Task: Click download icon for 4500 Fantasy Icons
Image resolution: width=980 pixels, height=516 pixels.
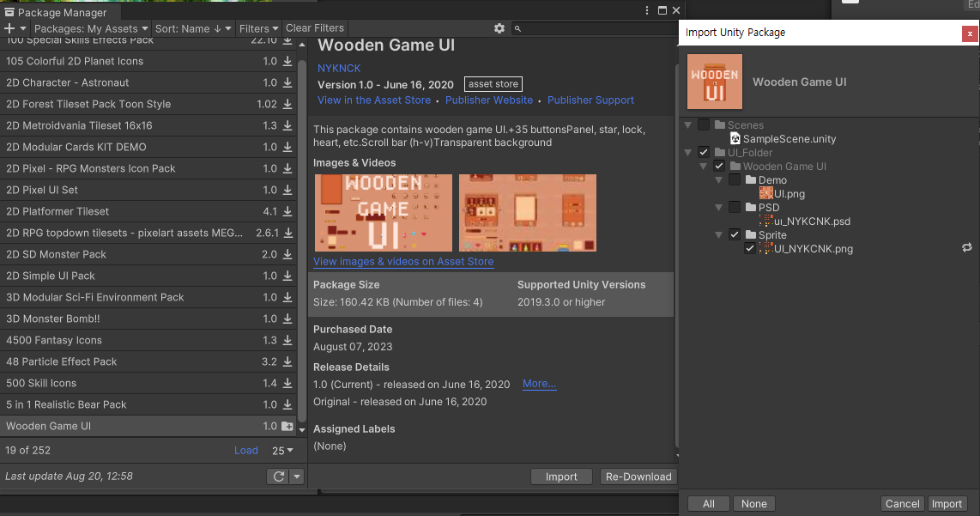Action: [x=287, y=340]
